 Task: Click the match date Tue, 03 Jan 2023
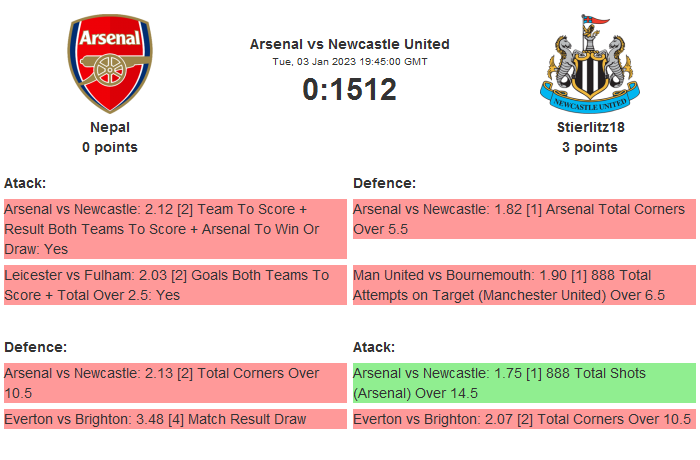coord(349,61)
